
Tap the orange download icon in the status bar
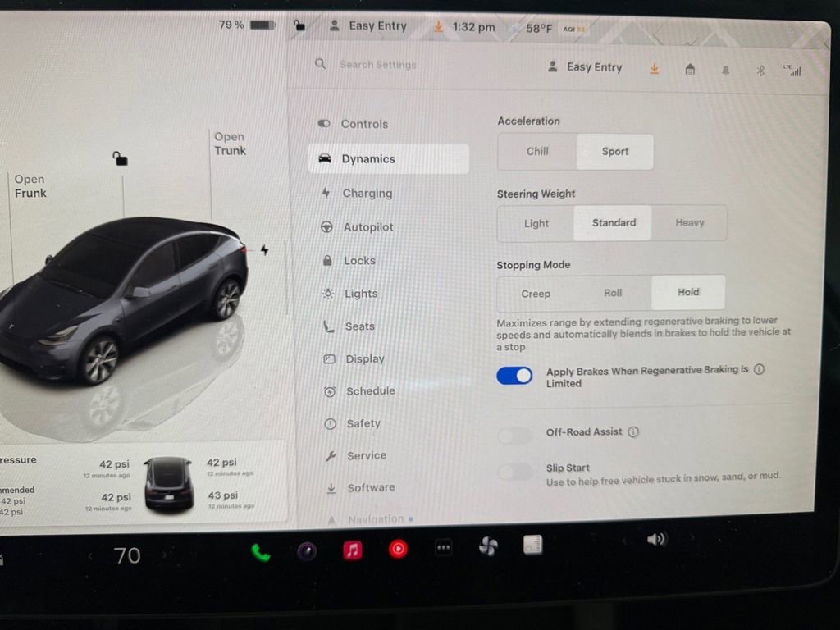pos(438,26)
